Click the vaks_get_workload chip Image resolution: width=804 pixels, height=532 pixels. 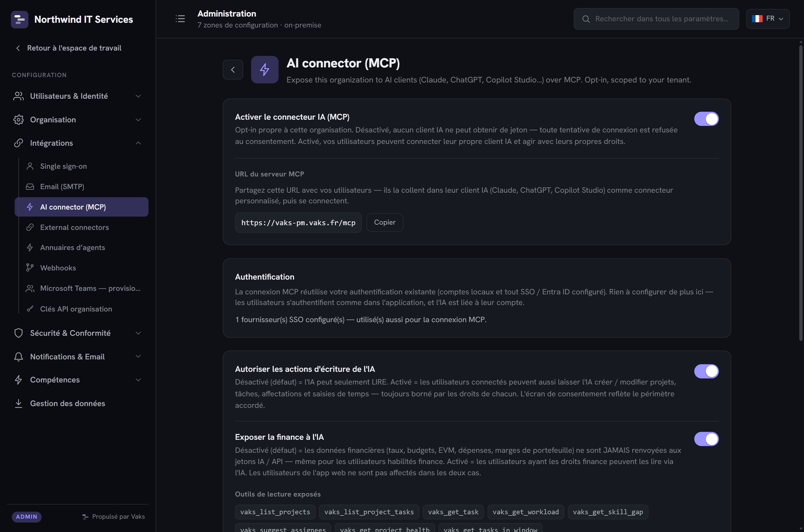[526, 512]
